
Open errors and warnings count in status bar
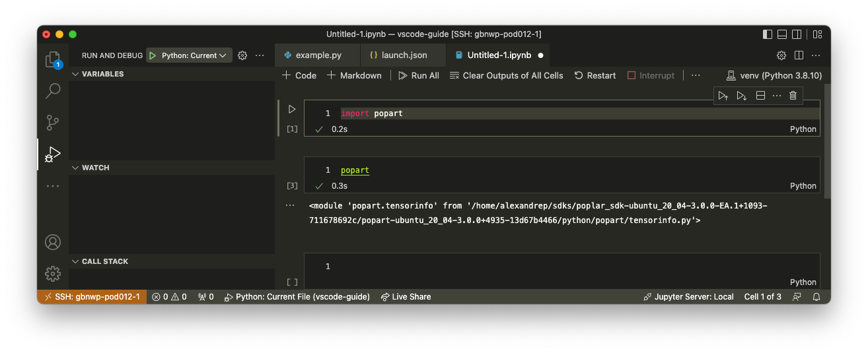tap(170, 297)
